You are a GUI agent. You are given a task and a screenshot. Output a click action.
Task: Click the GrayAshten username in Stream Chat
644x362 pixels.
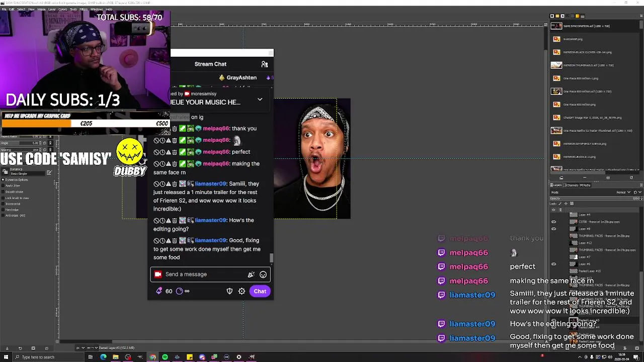click(x=242, y=78)
